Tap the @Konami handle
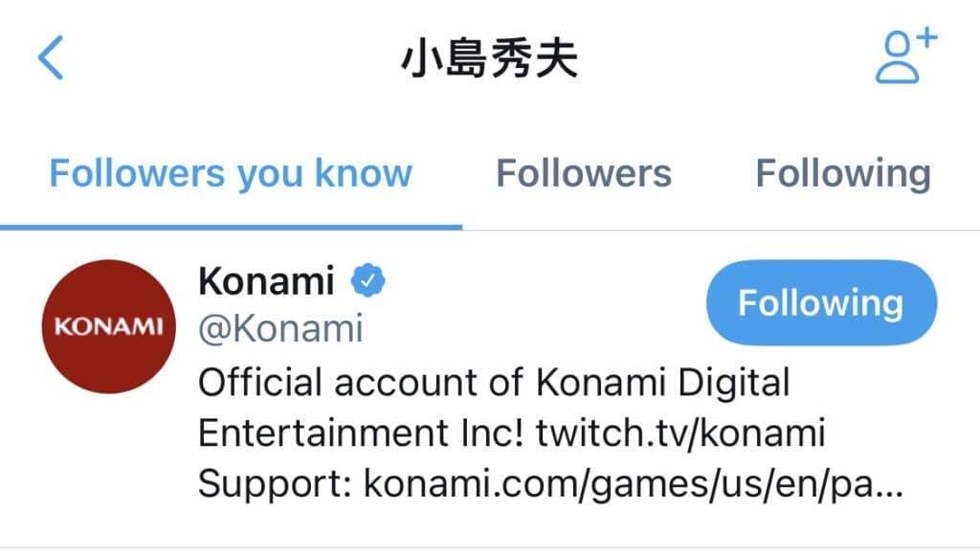Screen dimensions: 980x555 (278, 329)
